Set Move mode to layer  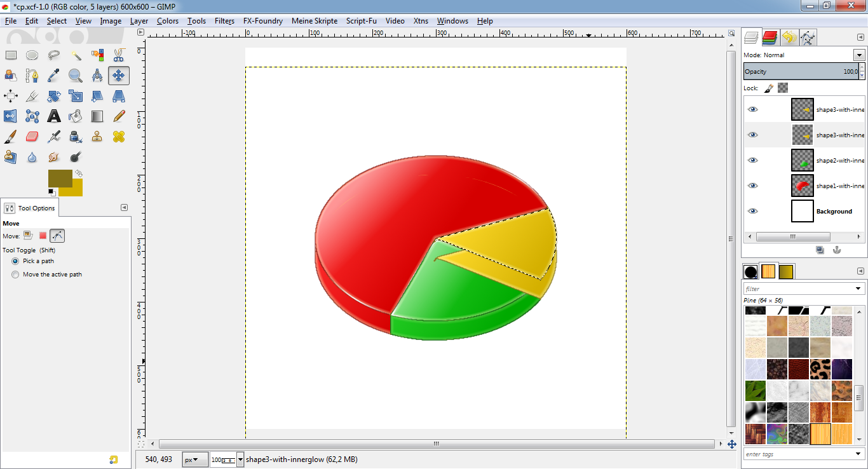coord(29,236)
